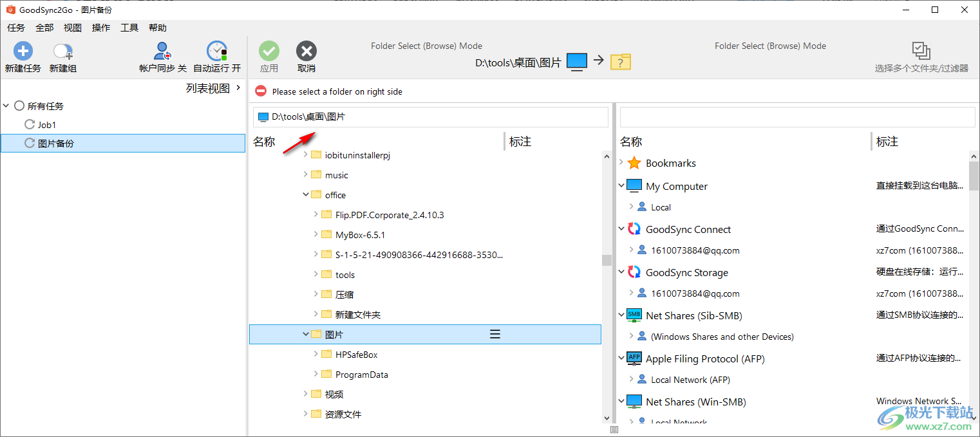Click the stop sign icon in message bar
Viewport: 980px width, 437px height.
(x=261, y=91)
